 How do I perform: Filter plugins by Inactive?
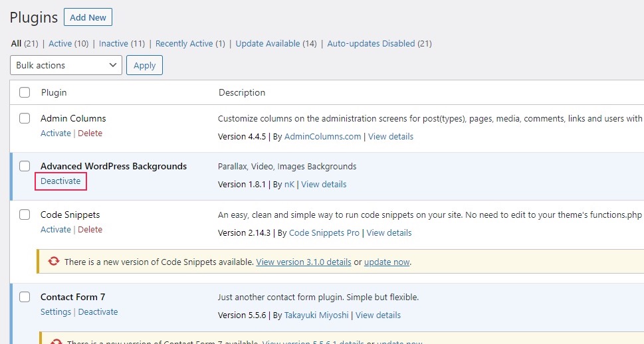click(114, 44)
